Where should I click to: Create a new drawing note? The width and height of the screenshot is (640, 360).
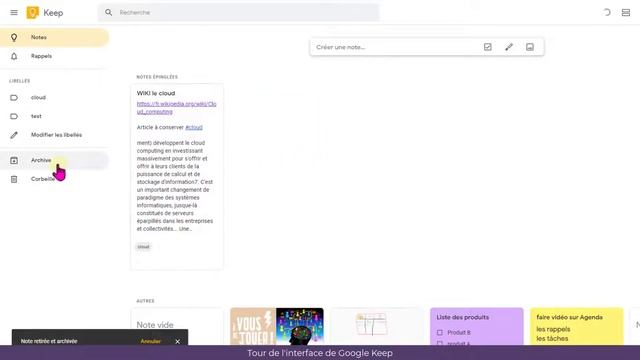point(509,47)
